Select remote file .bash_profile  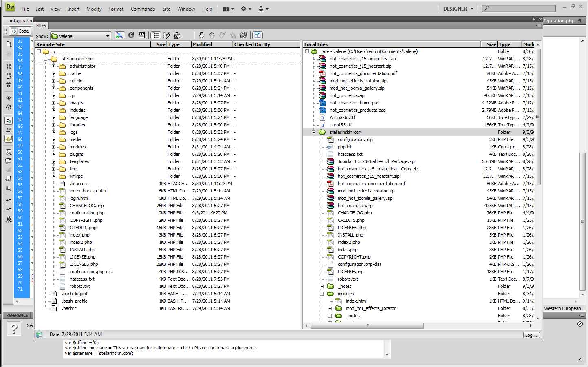point(75,301)
